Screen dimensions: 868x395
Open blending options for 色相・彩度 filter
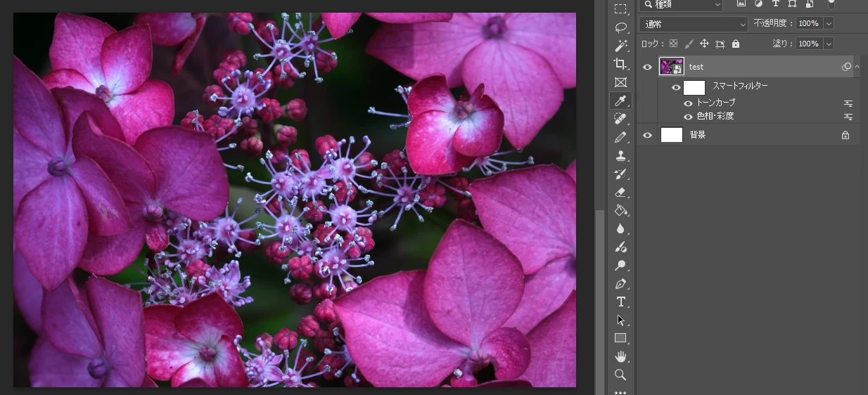click(x=848, y=117)
